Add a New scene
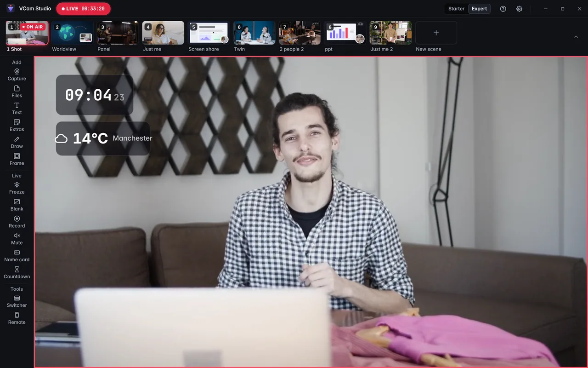 click(436, 33)
